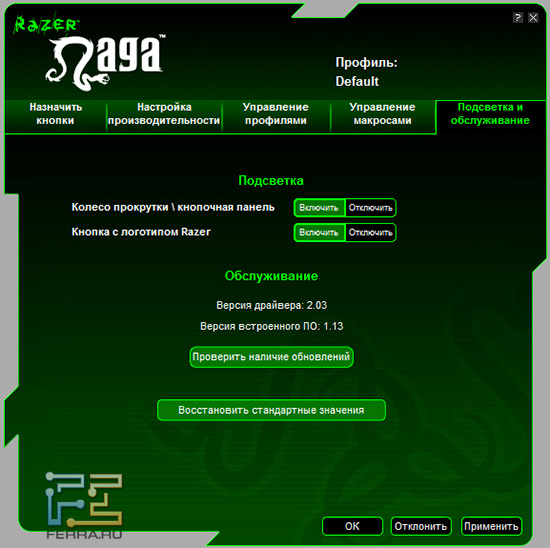Click the Колесо прокрутки \ кнопочная панель label
This screenshot has height=548, width=550.
click(173, 207)
